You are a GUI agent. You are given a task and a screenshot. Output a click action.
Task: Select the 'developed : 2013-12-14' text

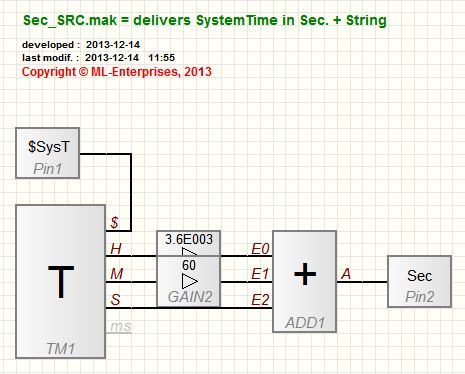[81, 45]
